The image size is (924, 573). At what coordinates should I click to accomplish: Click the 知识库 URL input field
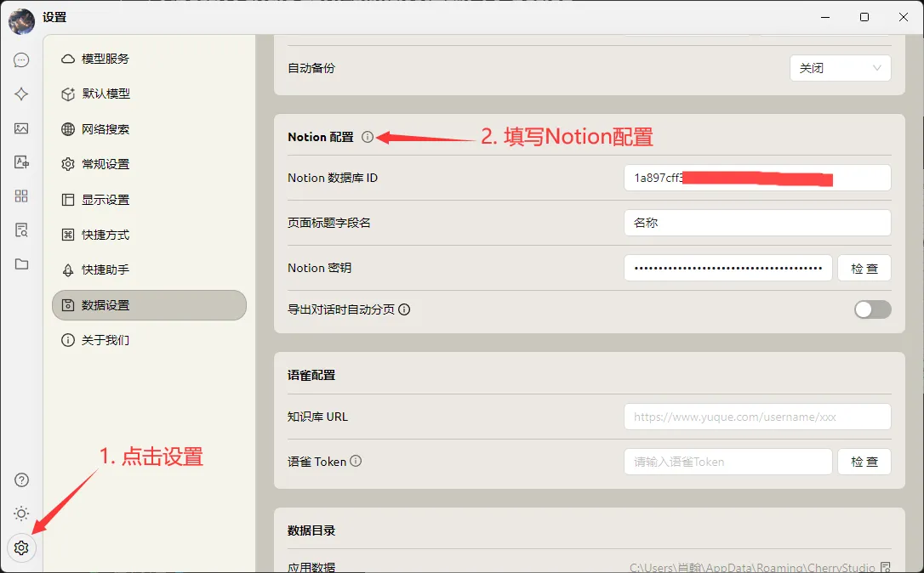coord(757,417)
